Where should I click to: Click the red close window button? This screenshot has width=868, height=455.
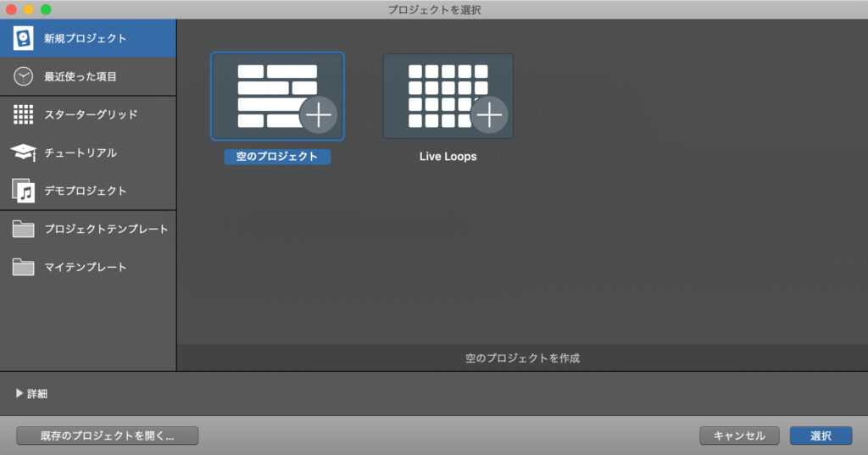[x=11, y=9]
